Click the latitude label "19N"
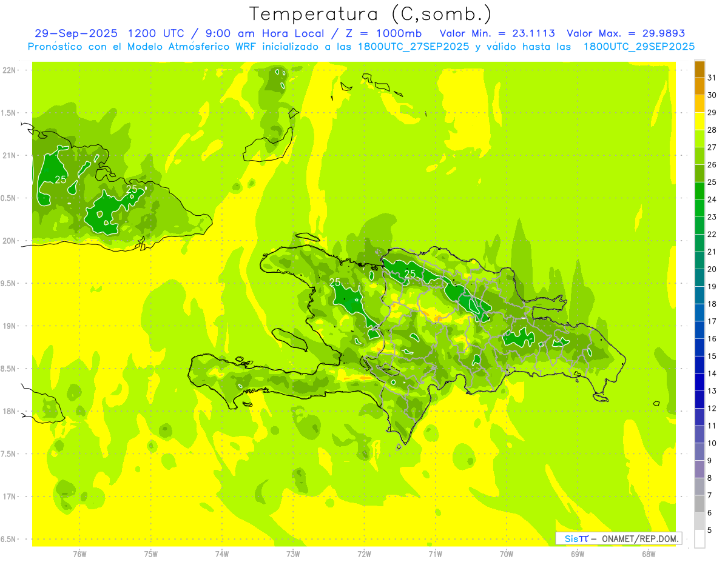This screenshot has height=562, width=728. click(9, 326)
